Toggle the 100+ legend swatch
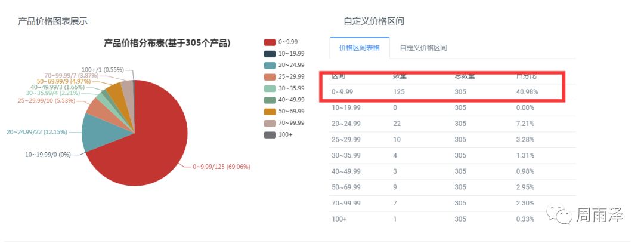644x243 pixels. [270, 134]
